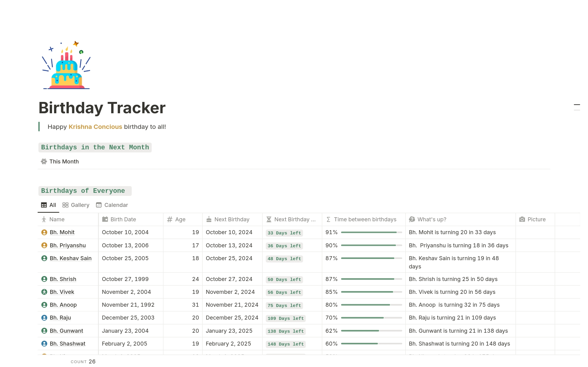The width and height of the screenshot is (588, 367).
Task: Click the # icon on the Age column
Action: click(x=170, y=219)
